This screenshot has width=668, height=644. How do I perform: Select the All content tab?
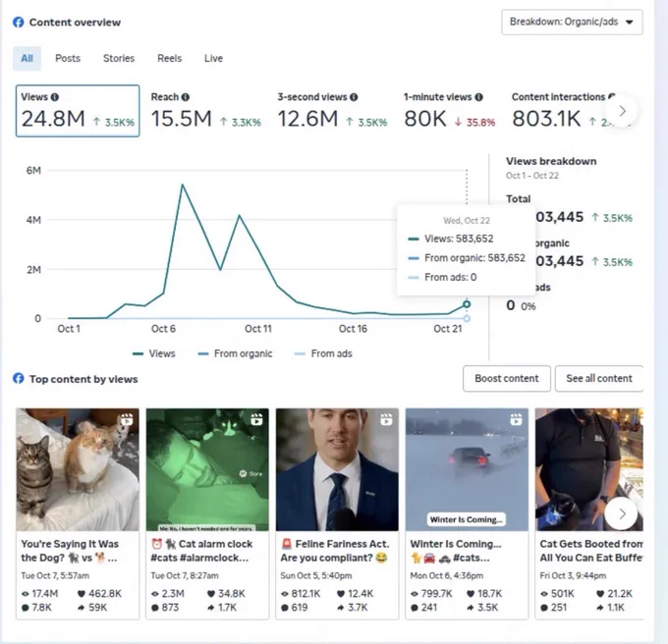click(27, 58)
